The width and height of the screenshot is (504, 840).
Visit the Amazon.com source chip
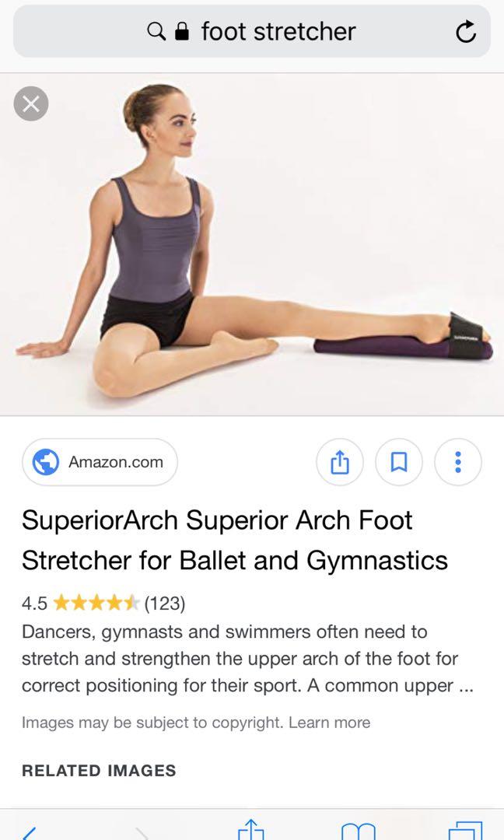tap(100, 462)
